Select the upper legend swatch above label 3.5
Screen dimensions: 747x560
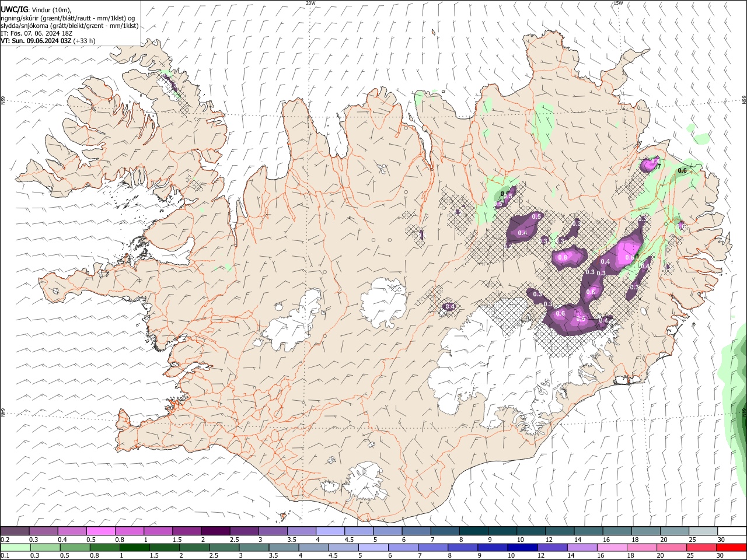pyautogui.click(x=302, y=531)
